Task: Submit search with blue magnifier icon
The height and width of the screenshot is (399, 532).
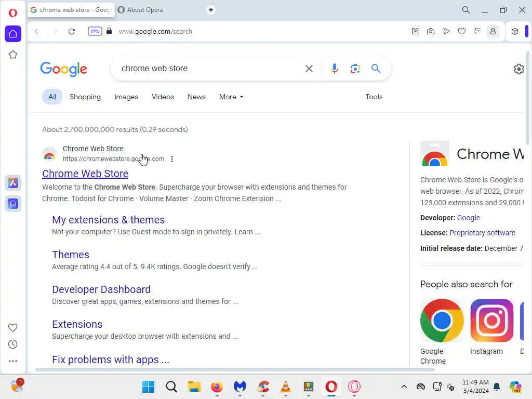Action: [376, 69]
